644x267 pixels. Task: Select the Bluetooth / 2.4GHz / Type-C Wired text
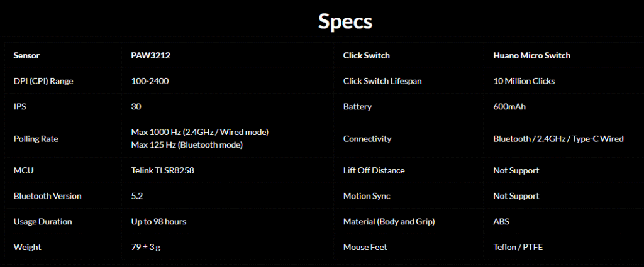tap(558, 139)
